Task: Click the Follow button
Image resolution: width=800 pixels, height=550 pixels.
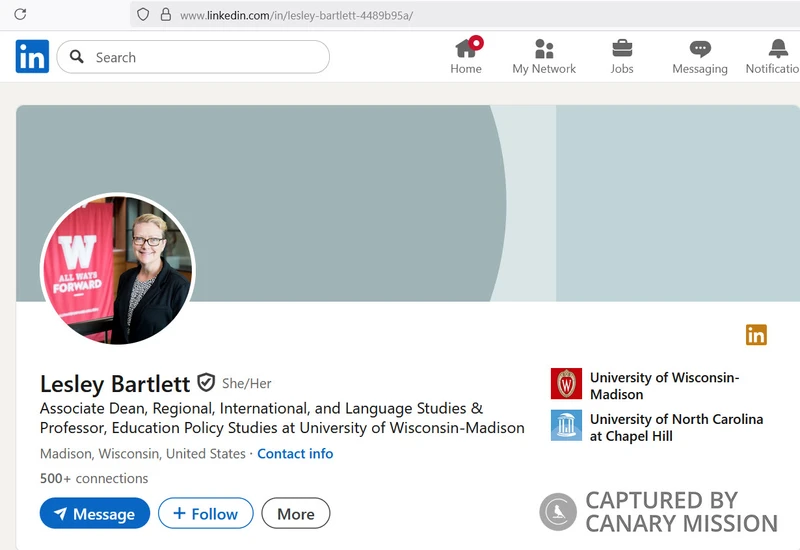Action: click(206, 513)
